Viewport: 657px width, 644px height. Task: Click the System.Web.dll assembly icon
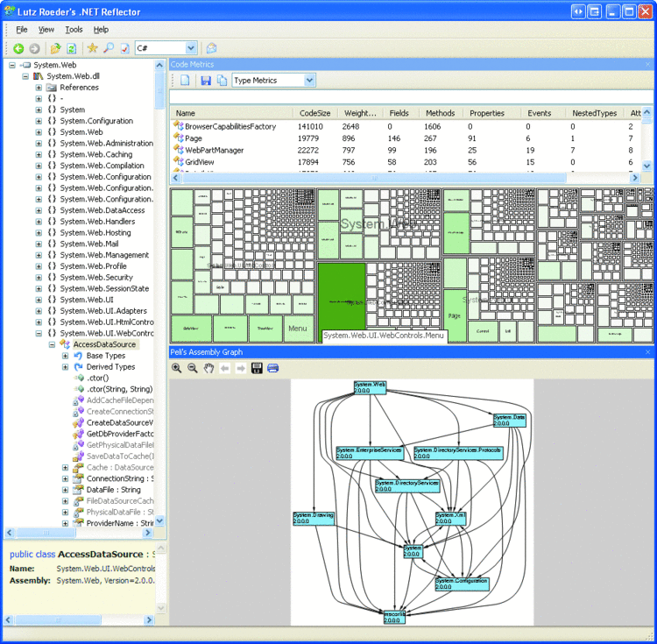39,76
